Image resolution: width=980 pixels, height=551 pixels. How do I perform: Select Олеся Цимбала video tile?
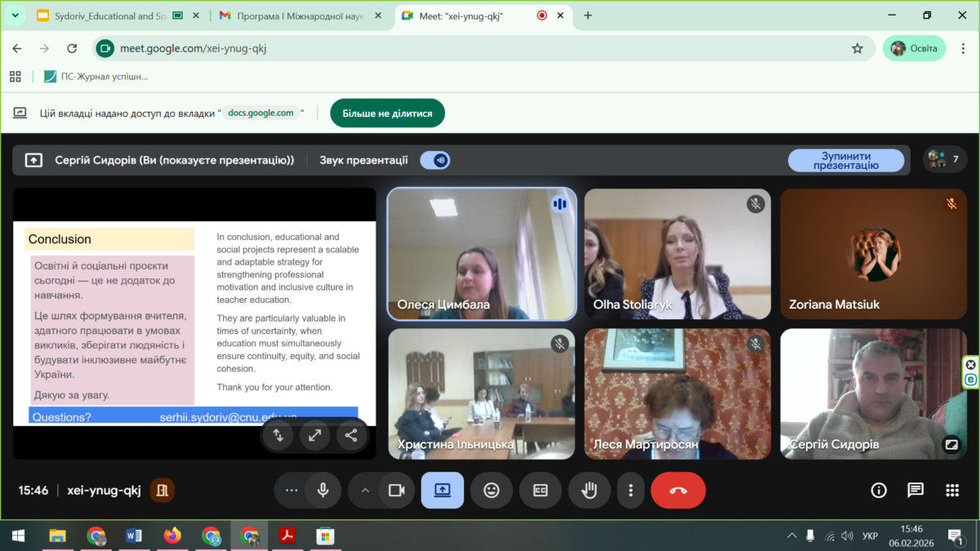[482, 254]
